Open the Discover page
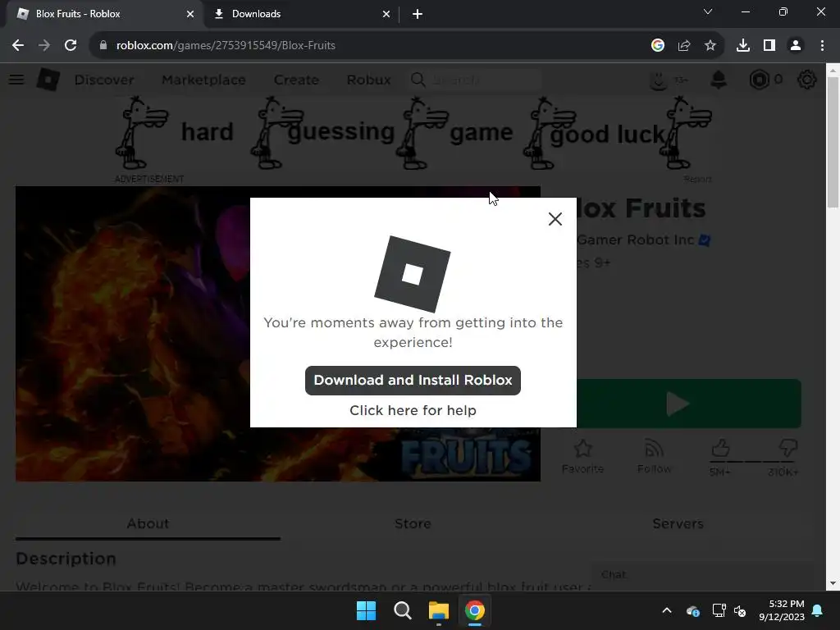840x630 pixels. 104,80
